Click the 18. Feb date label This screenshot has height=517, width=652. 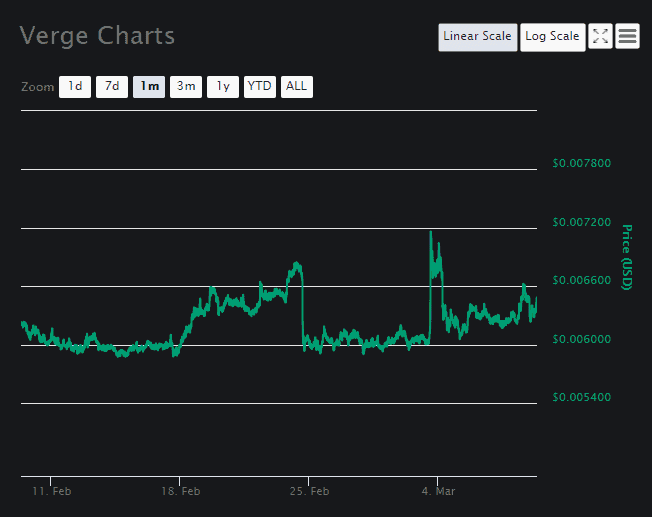[181, 491]
